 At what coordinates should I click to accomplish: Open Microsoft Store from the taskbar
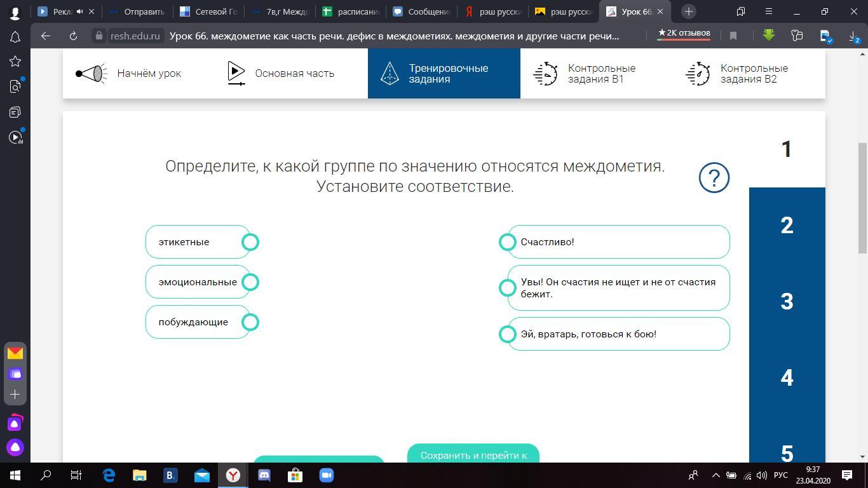click(x=295, y=475)
